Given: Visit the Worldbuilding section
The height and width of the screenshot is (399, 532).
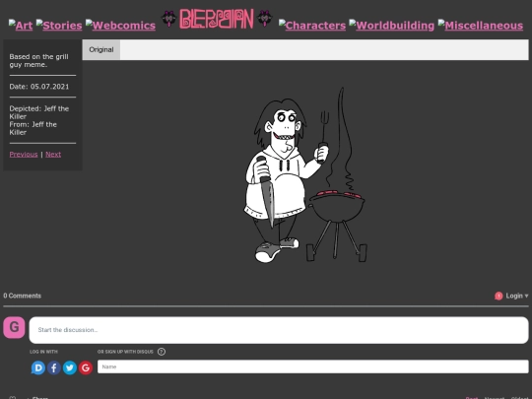Looking at the screenshot, I should click(x=391, y=25).
